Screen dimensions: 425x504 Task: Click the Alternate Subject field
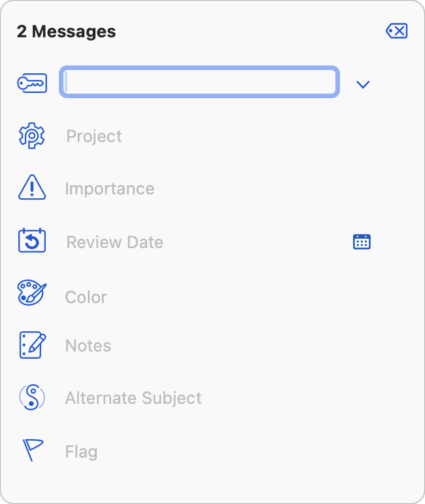[133, 398]
